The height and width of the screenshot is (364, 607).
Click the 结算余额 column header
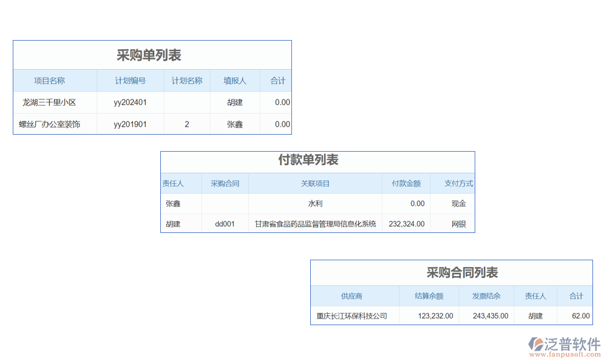429,296
